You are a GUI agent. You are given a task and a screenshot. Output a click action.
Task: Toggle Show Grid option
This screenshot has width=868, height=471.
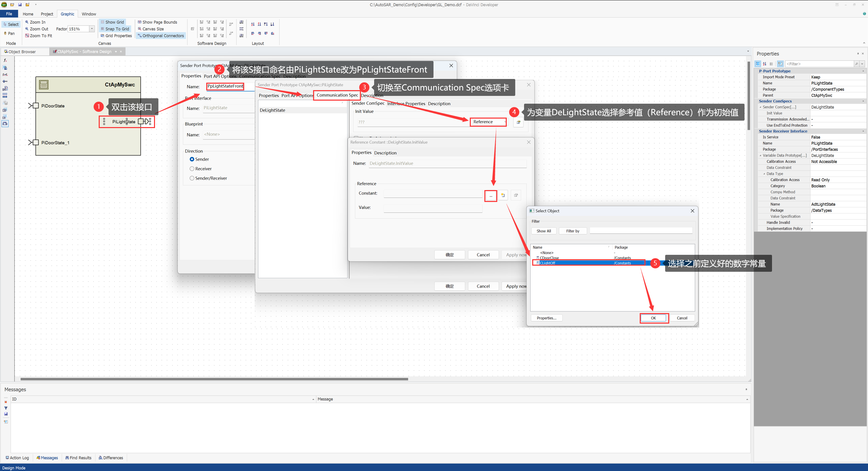[112, 22]
